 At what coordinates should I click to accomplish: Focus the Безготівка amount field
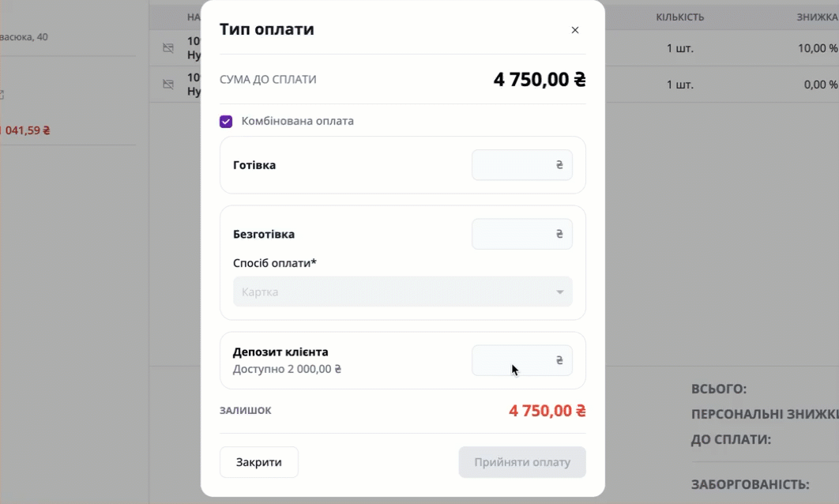[521, 234]
